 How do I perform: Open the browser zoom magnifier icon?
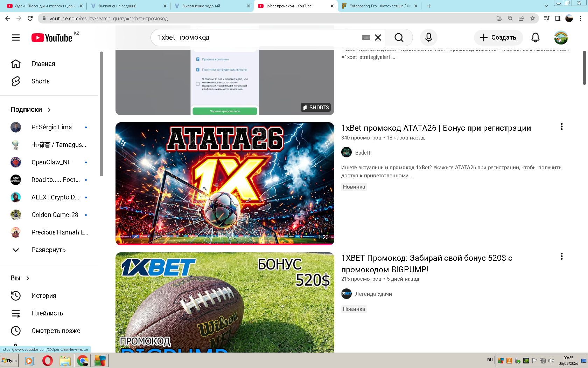click(510, 18)
